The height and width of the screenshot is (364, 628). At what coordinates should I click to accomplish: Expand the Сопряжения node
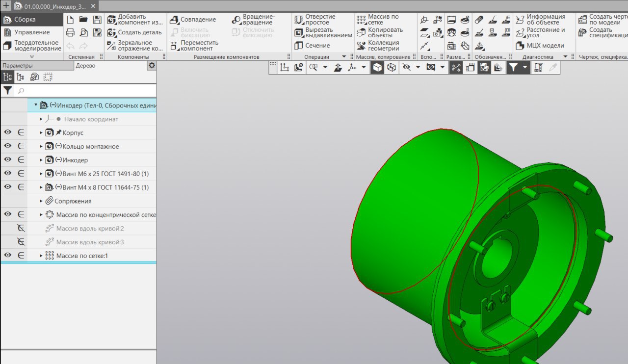point(41,201)
